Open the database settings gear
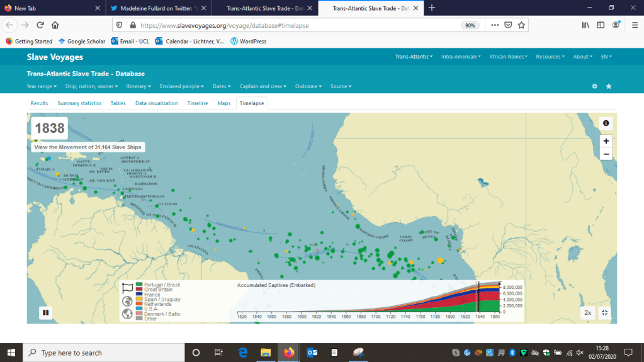Screen dimensions: 644x362 click(594, 86)
